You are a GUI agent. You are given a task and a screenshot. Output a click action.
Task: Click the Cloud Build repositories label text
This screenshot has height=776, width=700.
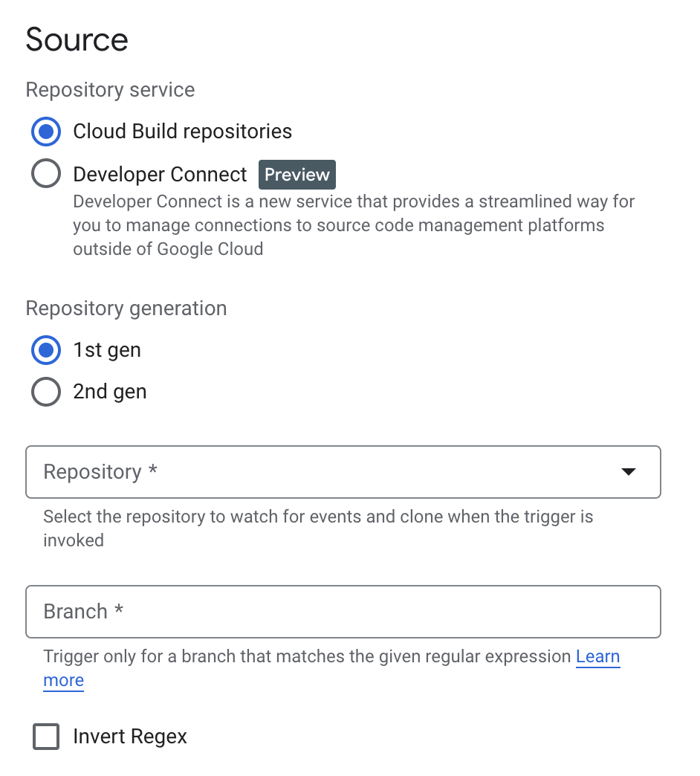coord(183,132)
